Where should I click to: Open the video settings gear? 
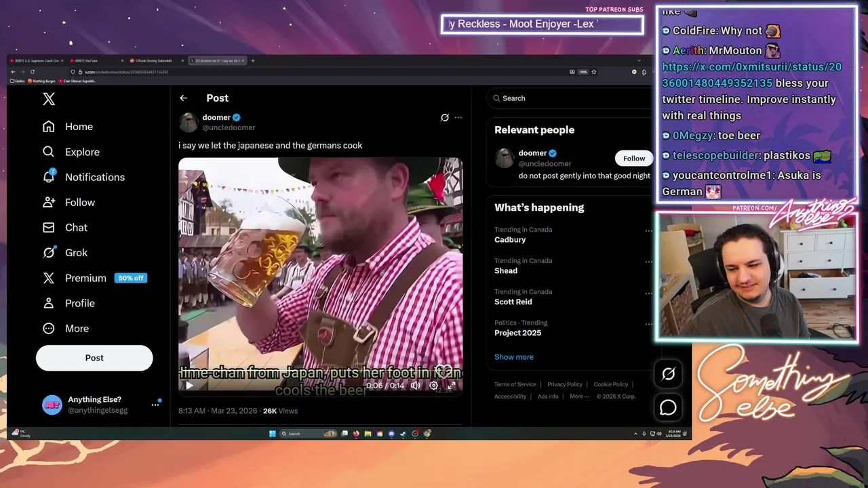(434, 386)
